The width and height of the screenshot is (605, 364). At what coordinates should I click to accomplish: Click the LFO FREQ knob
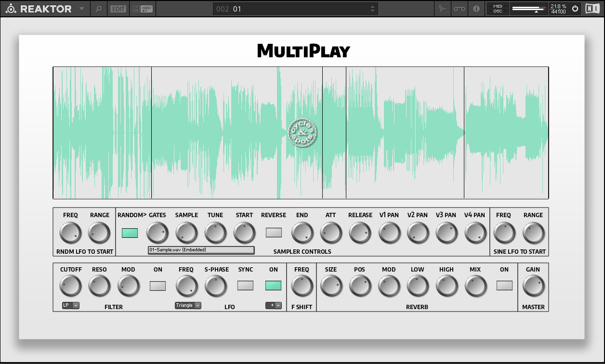(186, 286)
